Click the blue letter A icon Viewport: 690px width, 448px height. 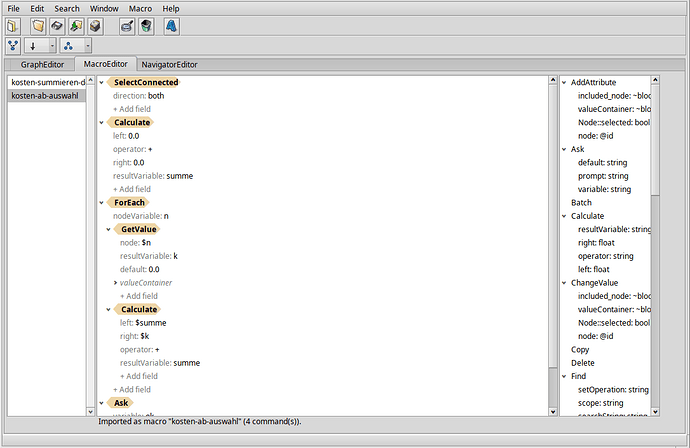click(x=172, y=26)
